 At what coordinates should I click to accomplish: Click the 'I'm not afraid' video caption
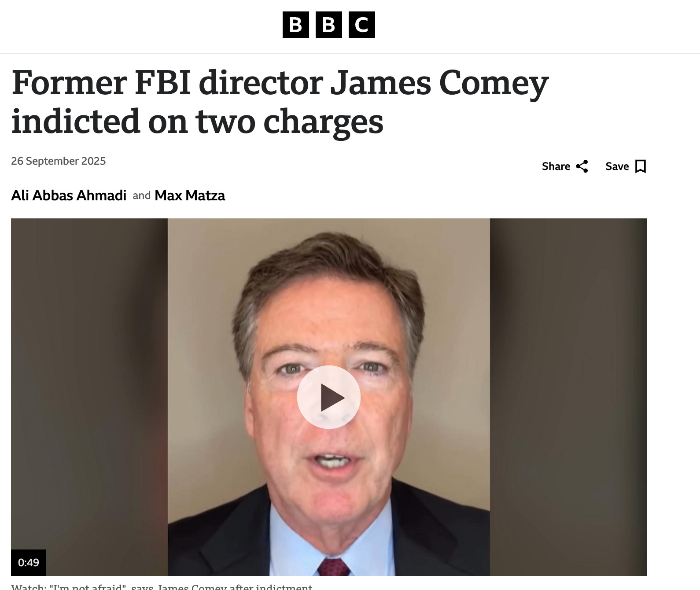point(162,586)
